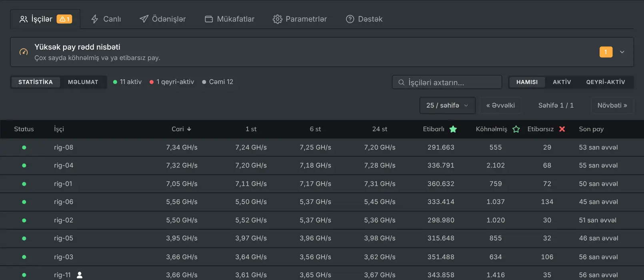This screenshot has width=644, height=280.
Task: Sort by Son pay column
Action: pos(591,129)
